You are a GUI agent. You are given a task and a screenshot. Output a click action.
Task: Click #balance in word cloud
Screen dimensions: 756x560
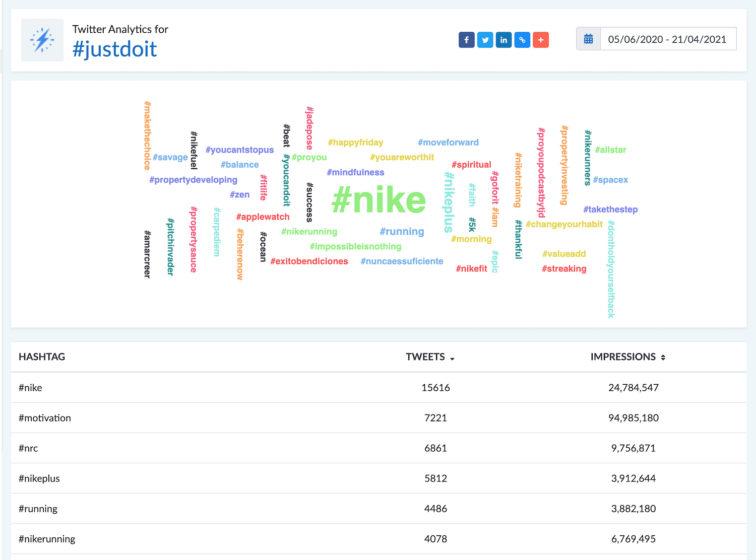239,165
